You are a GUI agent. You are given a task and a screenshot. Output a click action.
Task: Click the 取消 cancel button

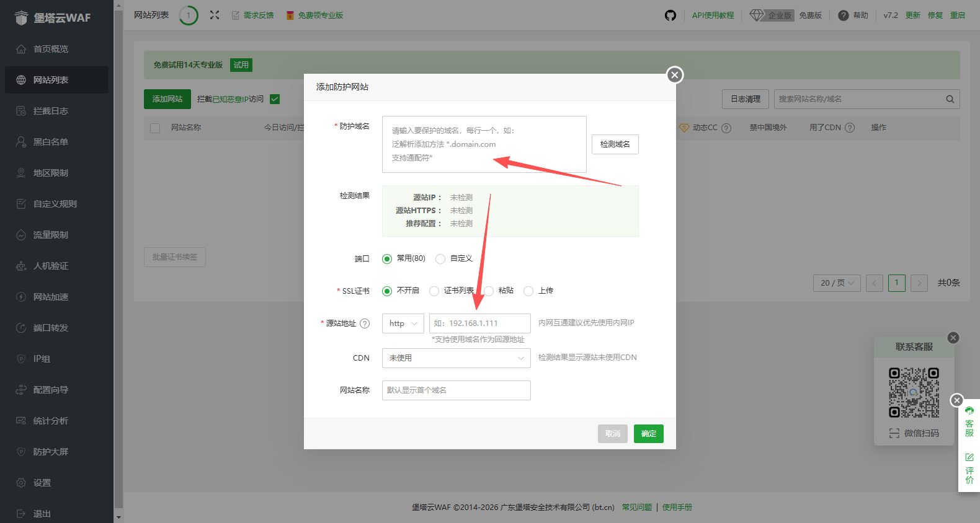[x=613, y=434]
